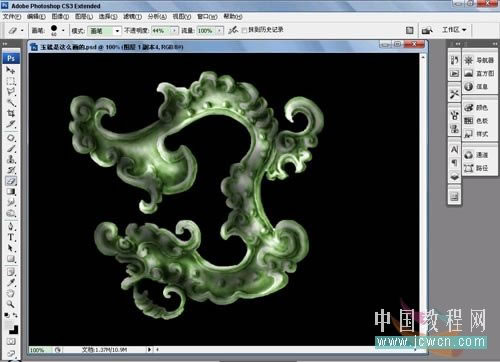Reset to default black and white colors
500x362 pixels.
click(7, 315)
